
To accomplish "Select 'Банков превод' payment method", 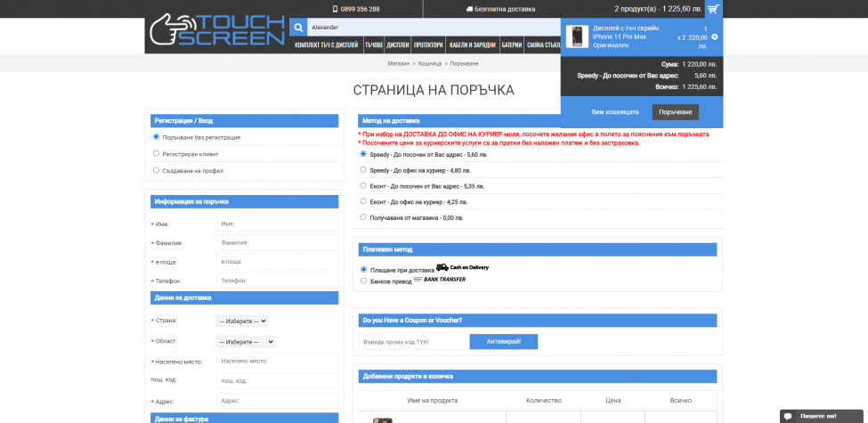I will 364,281.
